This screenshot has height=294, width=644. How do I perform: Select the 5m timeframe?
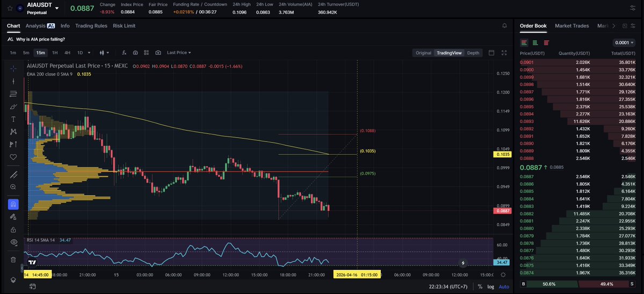[x=26, y=53]
